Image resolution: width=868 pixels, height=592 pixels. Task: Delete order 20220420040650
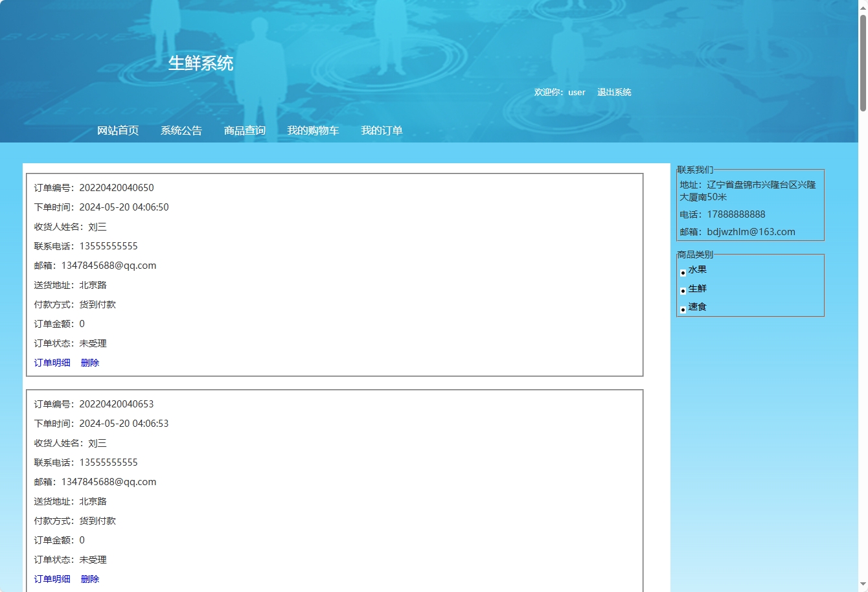90,363
